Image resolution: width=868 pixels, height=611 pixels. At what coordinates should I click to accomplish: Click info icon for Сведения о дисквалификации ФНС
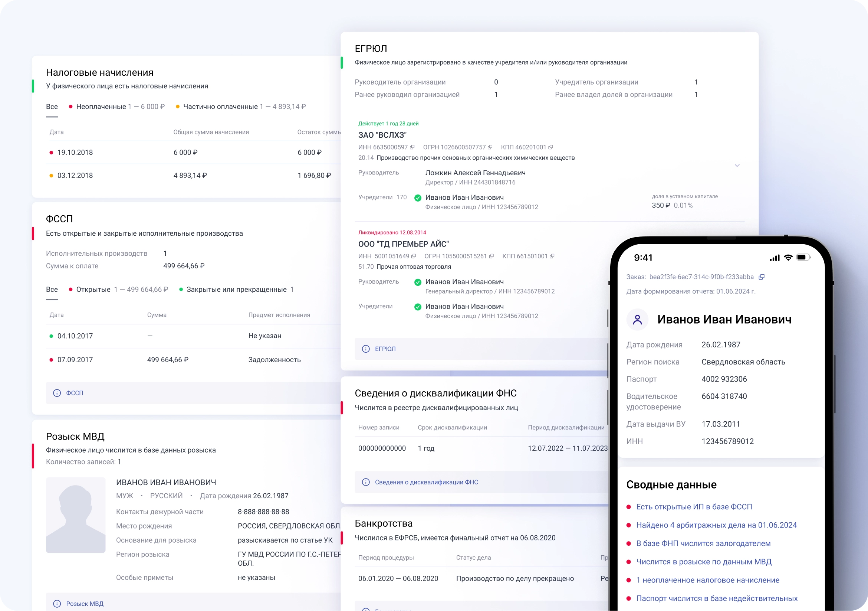click(x=365, y=482)
